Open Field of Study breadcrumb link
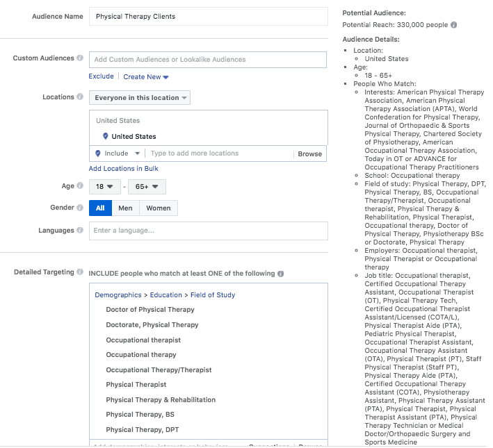The height and width of the screenshot is (448, 493). coord(213,295)
